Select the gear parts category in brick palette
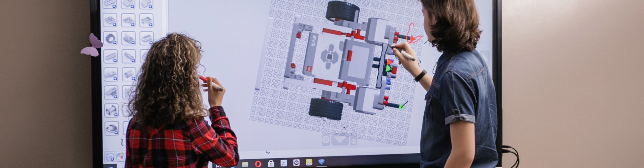Viewport: 644px width, 168px height. [110, 38]
